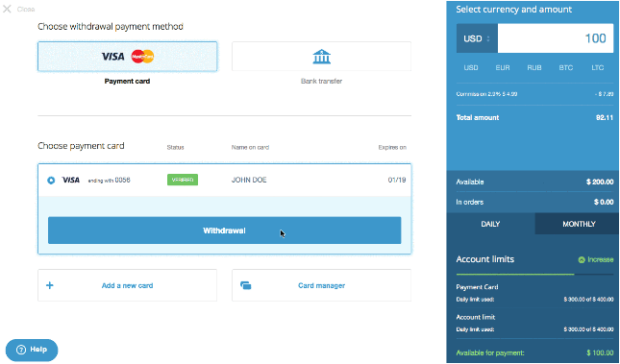Switch to the MONTHLY limits tab
Image resolution: width=620 pixels, height=364 pixels.
[x=579, y=224]
